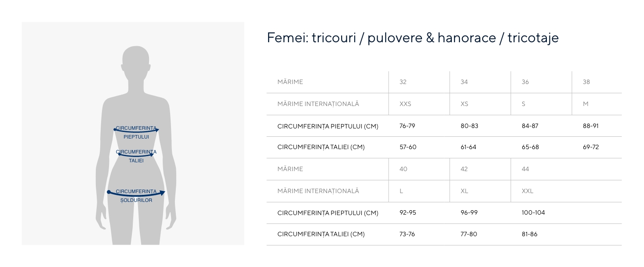Viewport: 644px width, 267px height.
Task: Select the M international size cell
Action: click(x=586, y=104)
